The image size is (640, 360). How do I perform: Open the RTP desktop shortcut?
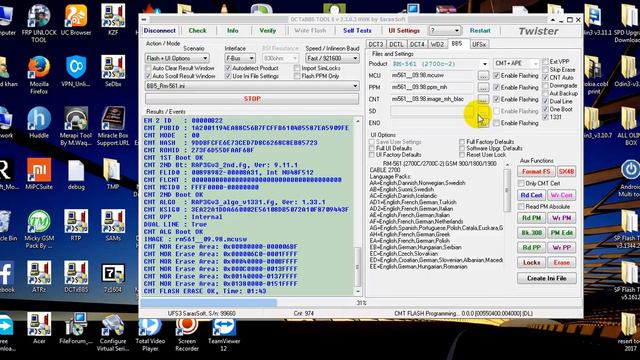coord(76,226)
